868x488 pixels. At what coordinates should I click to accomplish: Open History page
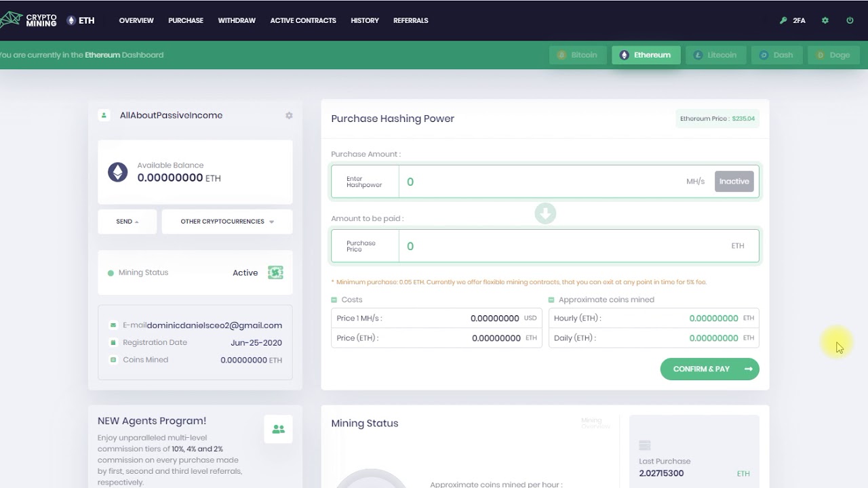[x=365, y=20]
